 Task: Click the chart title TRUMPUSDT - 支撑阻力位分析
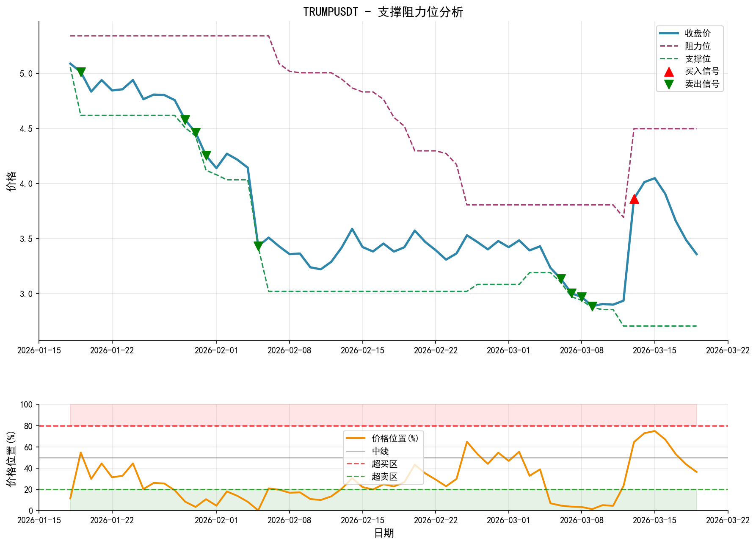pos(383,12)
